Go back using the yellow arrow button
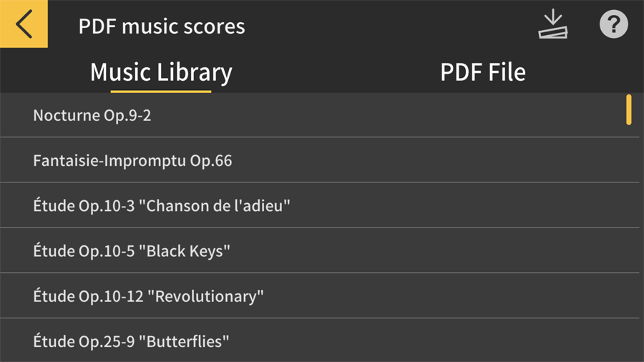 tap(24, 24)
